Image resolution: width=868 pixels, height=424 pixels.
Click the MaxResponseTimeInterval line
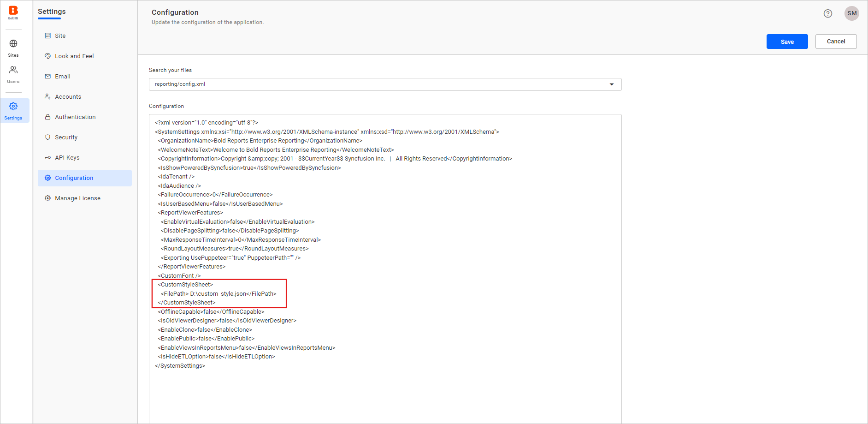coord(241,240)
